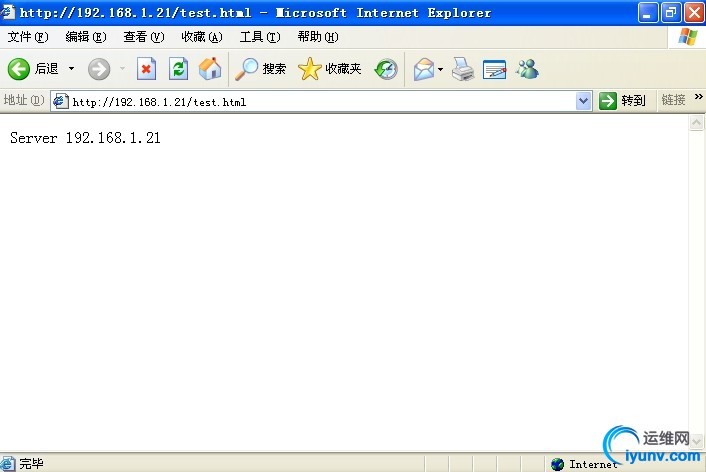Click the 链接 Links toolbar label
Screen dimensions: 706x472
[673, 100]
